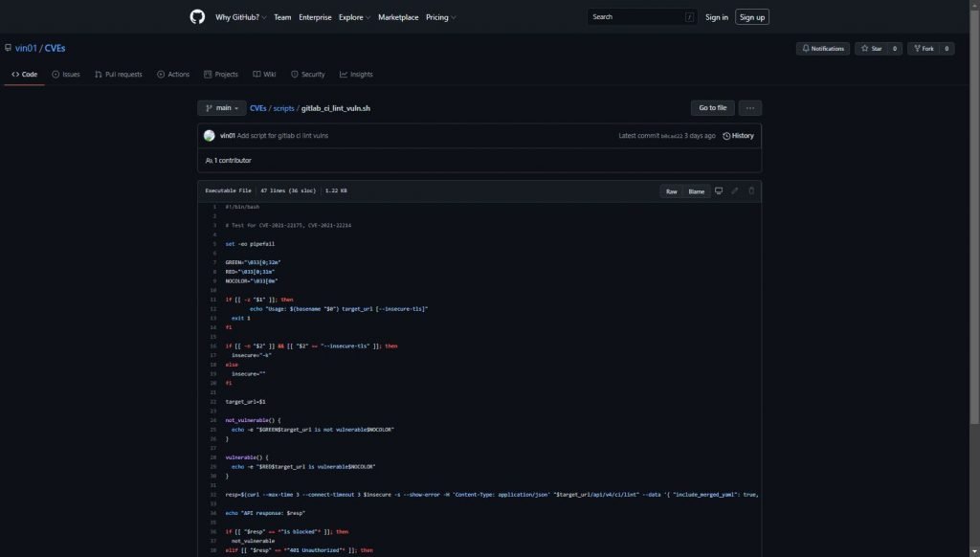This screenshot has width=980, height=557.
Task: Click the 1 contributor text
Action: pyautogui.click(x=232, y=161)
